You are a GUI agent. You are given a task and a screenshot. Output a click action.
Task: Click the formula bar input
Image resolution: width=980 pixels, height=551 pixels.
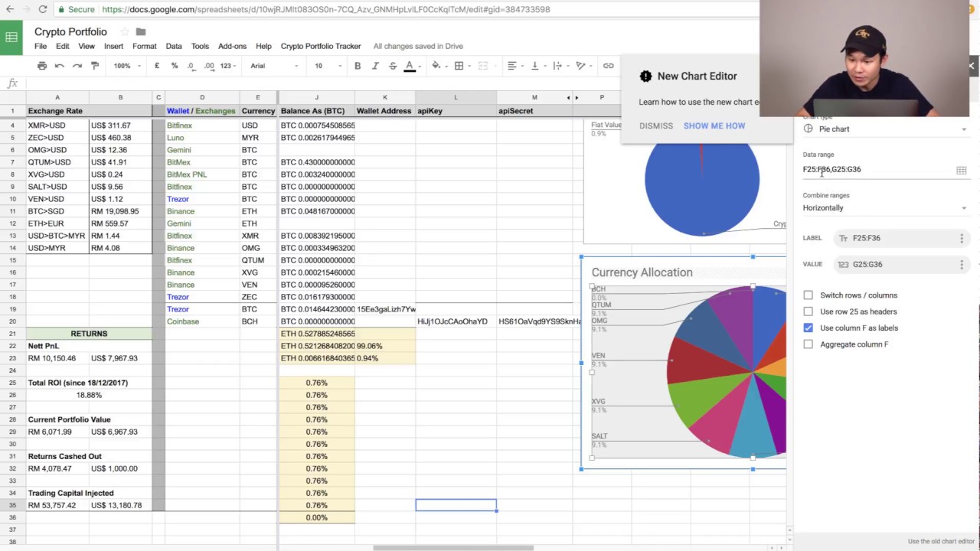click(x=322, y=83)
